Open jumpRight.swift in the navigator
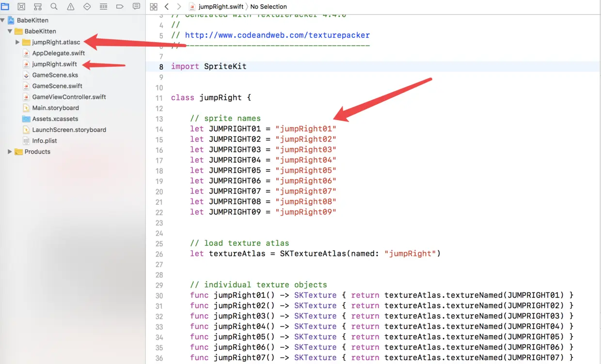601x364 pixels. [54, 64]
